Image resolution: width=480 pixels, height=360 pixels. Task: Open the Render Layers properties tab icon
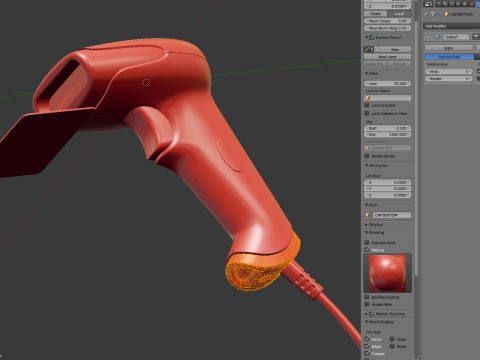[445, 4]
